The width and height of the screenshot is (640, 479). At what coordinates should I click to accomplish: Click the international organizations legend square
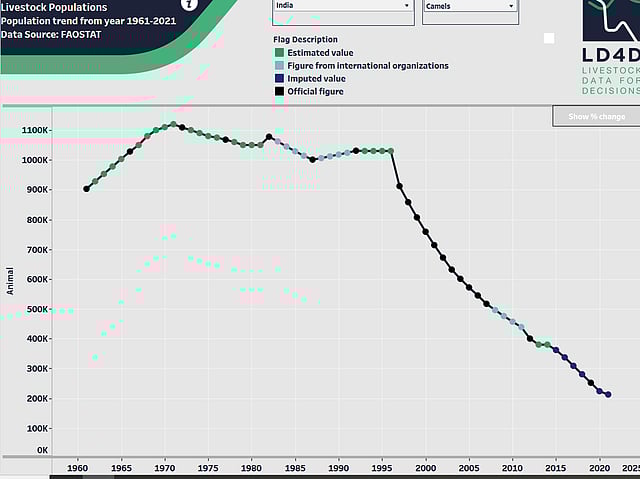[279, 66]
